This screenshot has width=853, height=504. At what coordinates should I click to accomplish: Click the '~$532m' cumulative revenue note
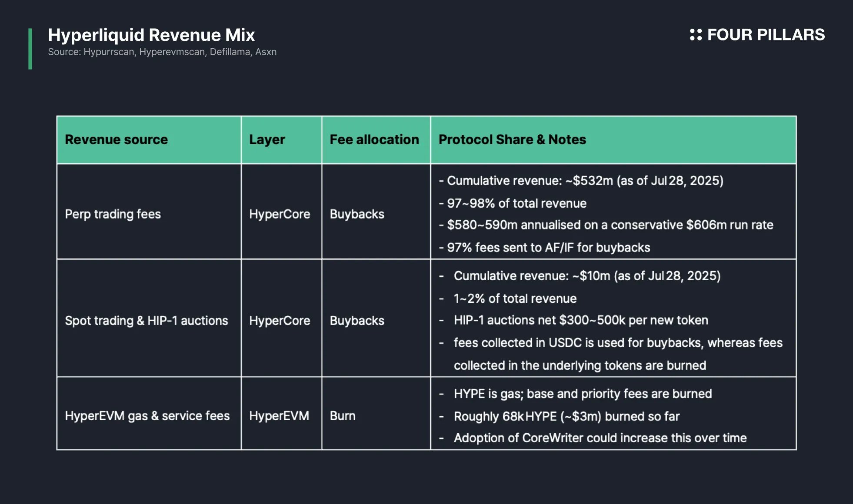(x=581, y=181)
